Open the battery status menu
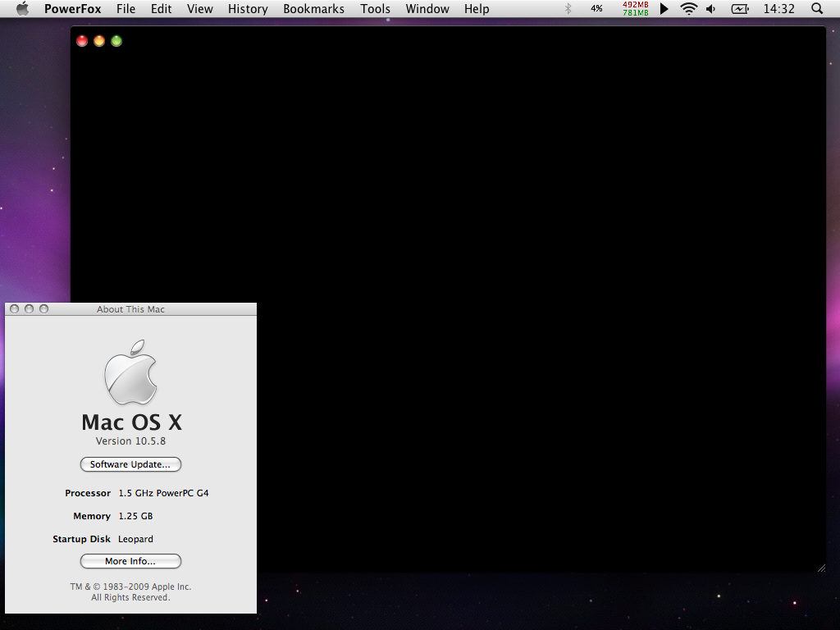 pos(740,8)
